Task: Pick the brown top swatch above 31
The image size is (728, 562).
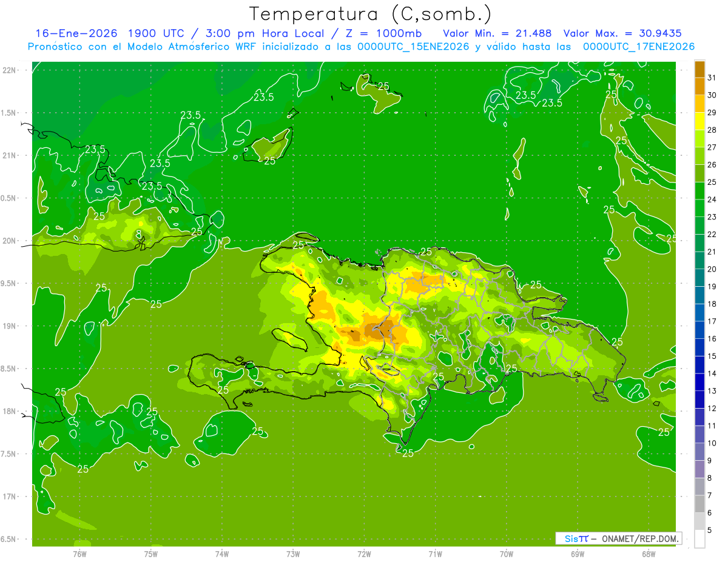Action: (x=699, y=70)
